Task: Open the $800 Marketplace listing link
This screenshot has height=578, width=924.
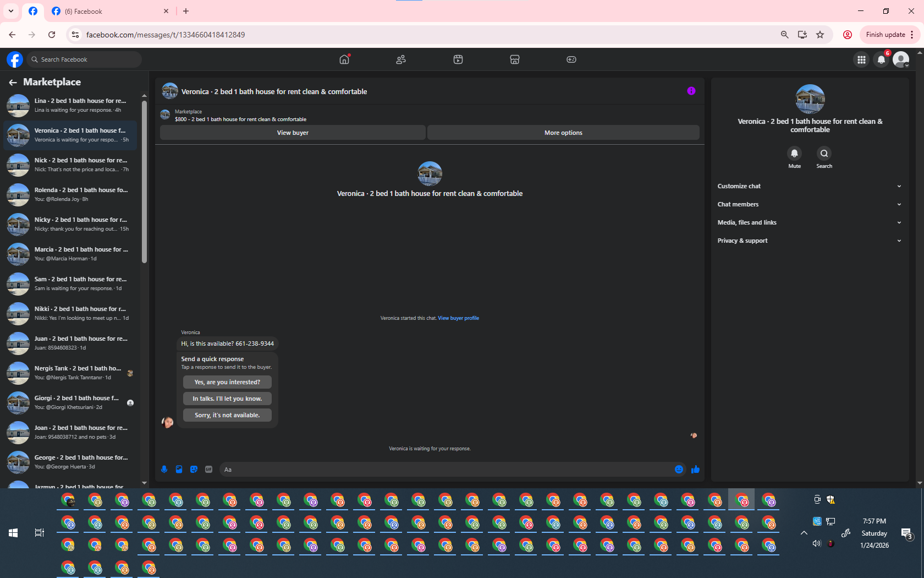Action: (240, 119)
